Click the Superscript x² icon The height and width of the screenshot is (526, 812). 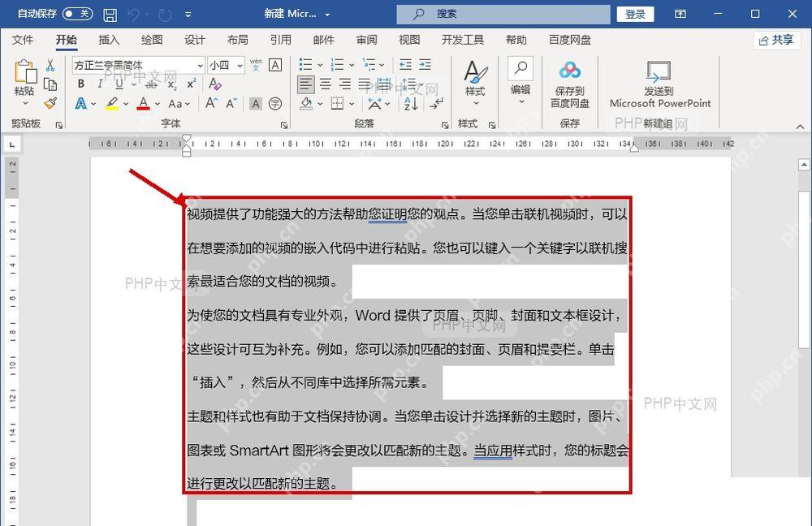click(192, 84)
